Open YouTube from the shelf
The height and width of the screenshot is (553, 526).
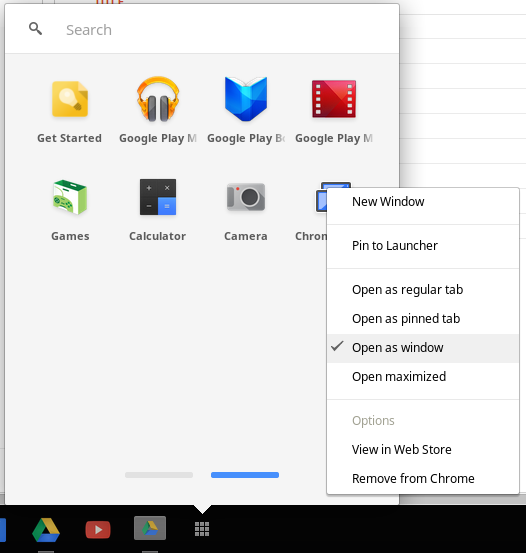click(x=98, y=529)
